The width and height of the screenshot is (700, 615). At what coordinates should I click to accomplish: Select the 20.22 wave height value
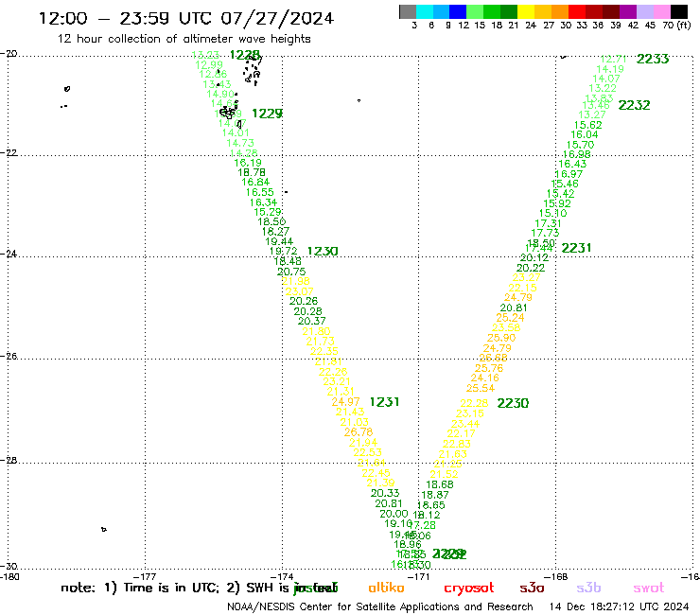pyautogui.click(x=531, y=269)
